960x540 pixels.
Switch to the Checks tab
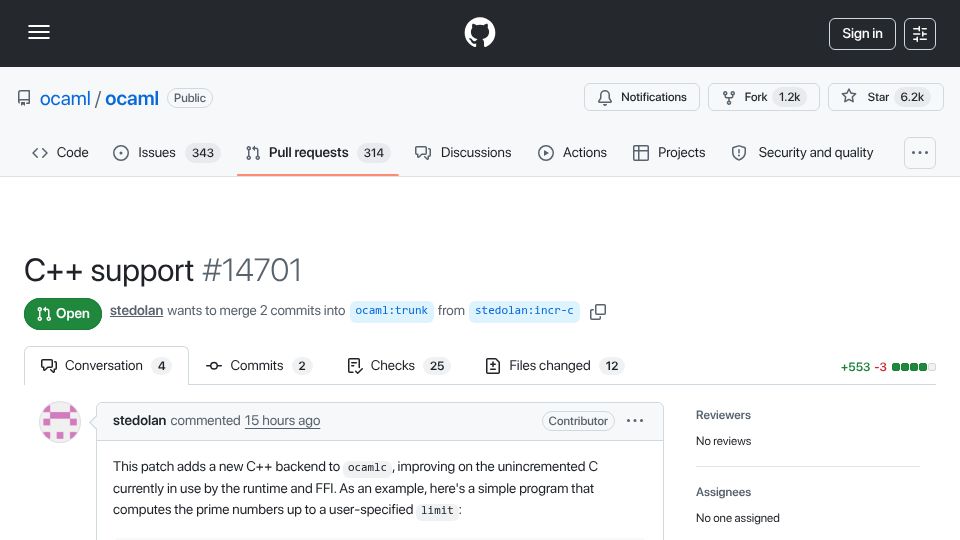pos(399,366)
